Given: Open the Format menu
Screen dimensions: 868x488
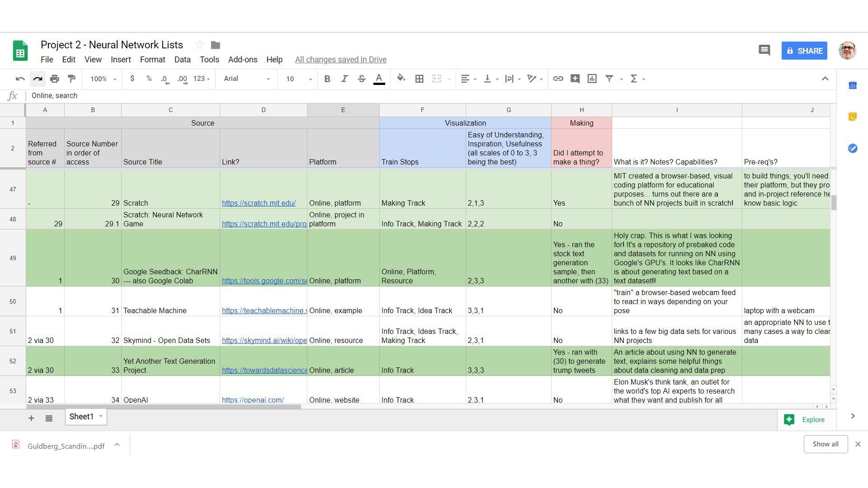Looking at the screenshot, I should (x=152, y=60).
